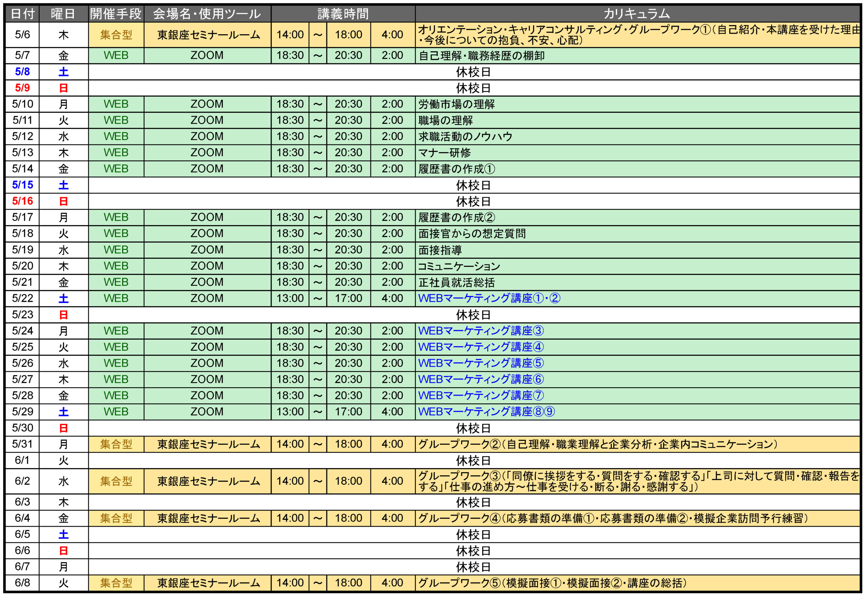The width and height of the screenshot is (868, 596).
Task: Click 休校日 in the 6/7 row
Action: [x=474, y=567]
